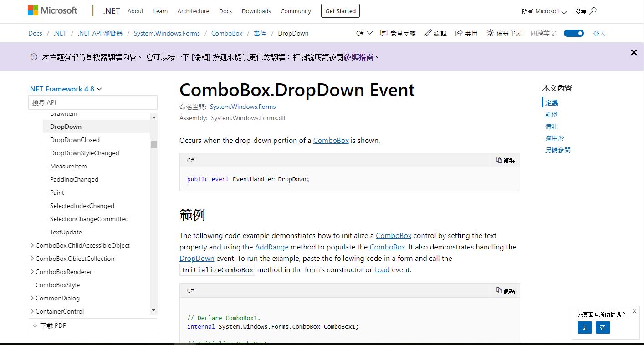Click the sidebar scrollbar up arrow
The height and width of the screenshot is (345, 644).
click(153, 117)
